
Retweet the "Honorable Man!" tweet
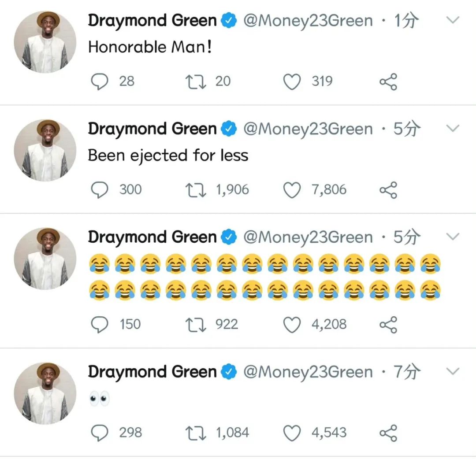pos(196,81)
